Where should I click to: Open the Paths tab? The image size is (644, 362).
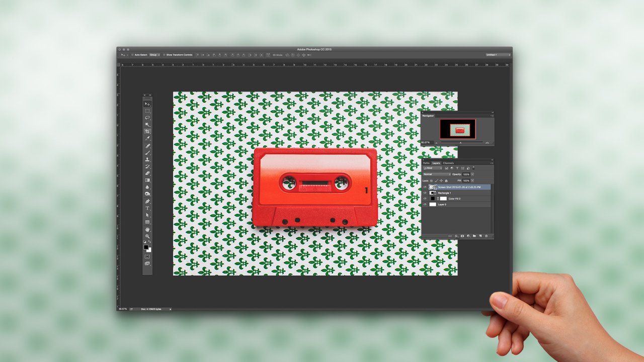click(x=426, y=163)
